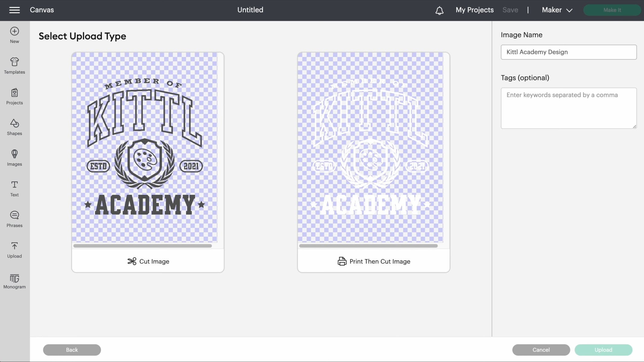Viewport: 644px width, 362px height.
Task: Choose the Cut Image upload type
Action: pos(148,261)
